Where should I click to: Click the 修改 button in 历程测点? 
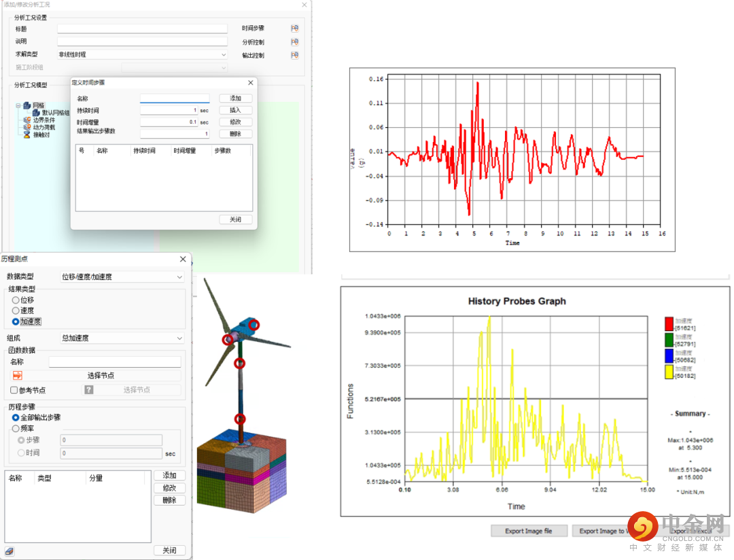tap(169, 488)
